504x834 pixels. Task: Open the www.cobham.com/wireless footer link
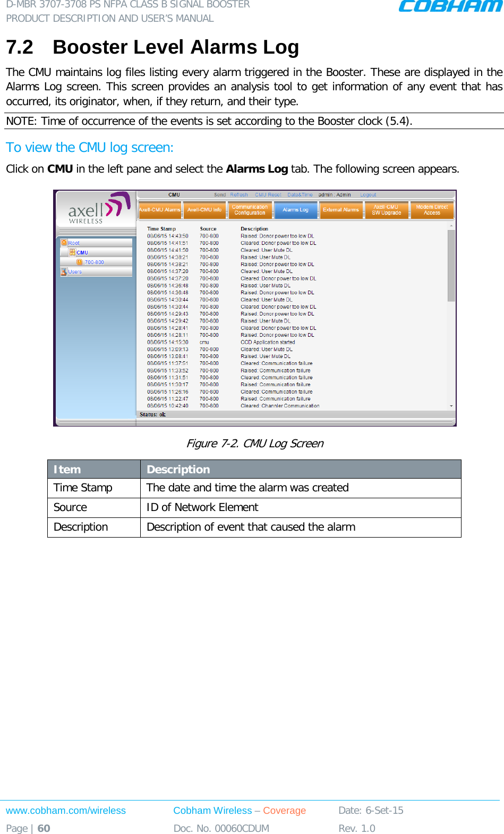(x=66, y=811)
